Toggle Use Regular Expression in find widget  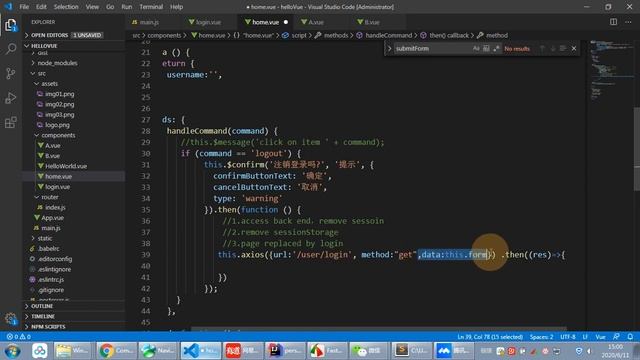point(496,49)
